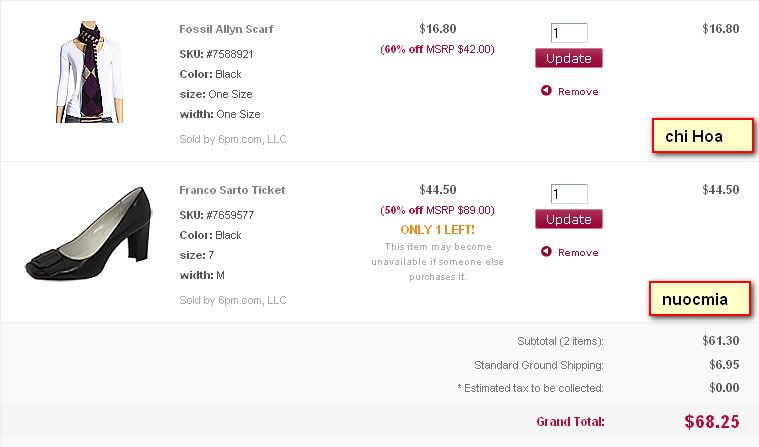The width and height of the screenshot is (759, 447).
Task: Focus the quantity field for the scarf
Action: pyautogui.click(x=568, y=33)
